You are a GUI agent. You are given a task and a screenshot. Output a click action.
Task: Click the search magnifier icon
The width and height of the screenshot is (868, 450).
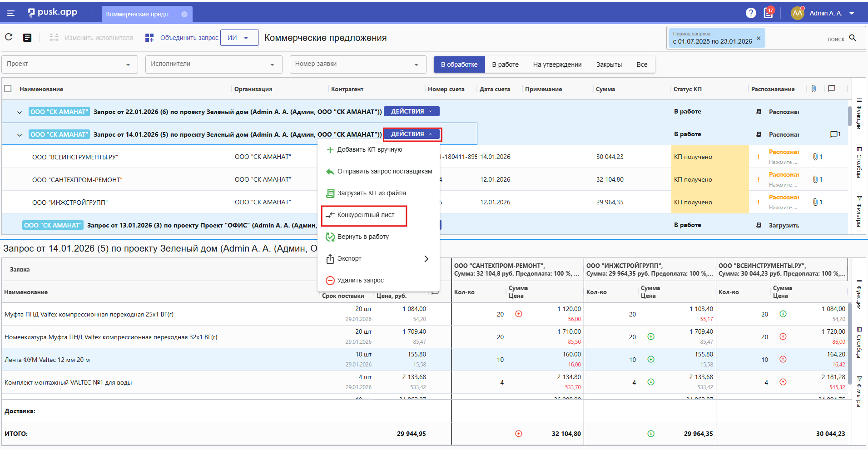coord(853,38)
